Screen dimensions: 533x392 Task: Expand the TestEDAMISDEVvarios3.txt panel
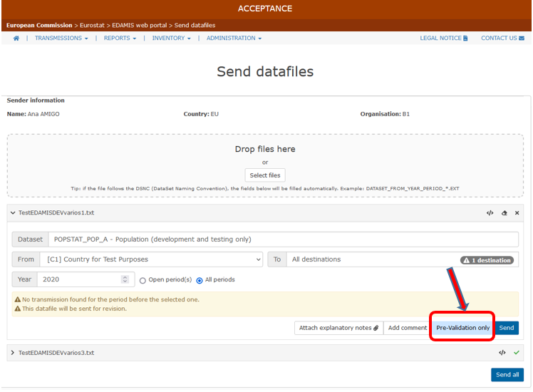(x=13, y=353)
